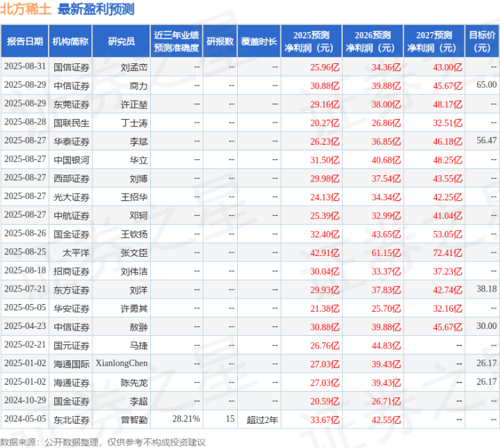Click analyst name 商力
Image resolution: width=500 pixels, height=448 pixels.
click(138, 86)
